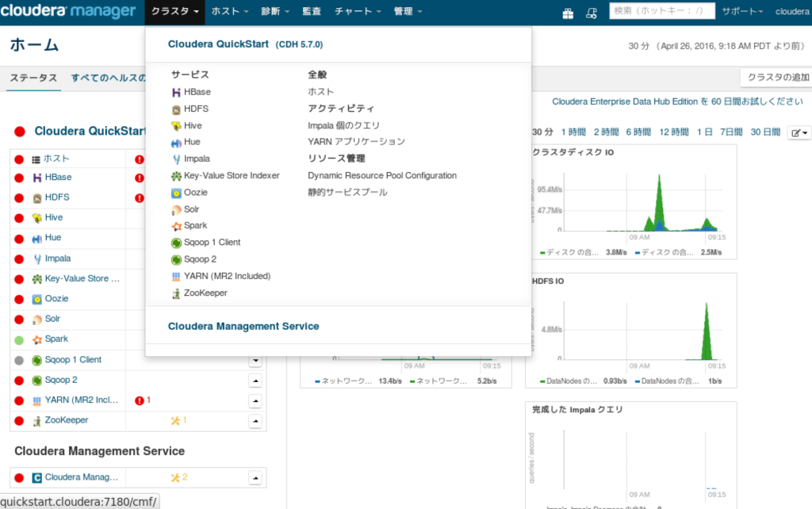Click the Solr icon in dropdown menu
Screen dimensions: 812x509
click(176, 210)
